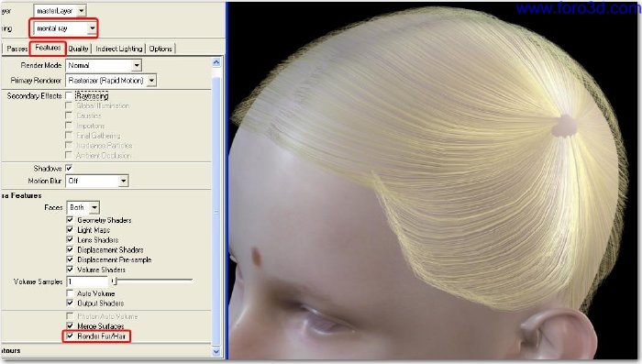The height and width of the screenshot is (364, 642).
Task: Enable the Raytracing checkbox
Action: coord(69,95)
